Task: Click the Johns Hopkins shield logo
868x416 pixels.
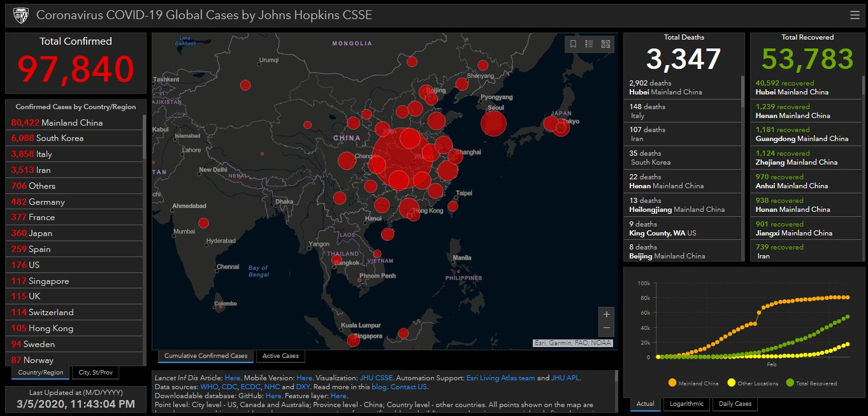Action: tap(20, 15)
